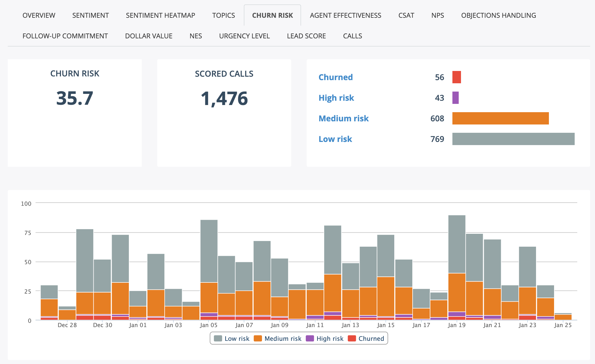Open the Lead Score tab

coord(306,36)
